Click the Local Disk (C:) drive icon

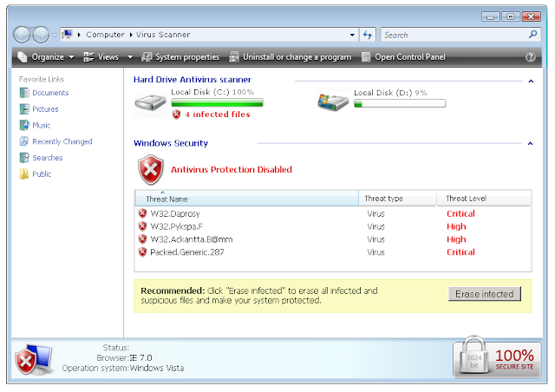click(150, 103)
